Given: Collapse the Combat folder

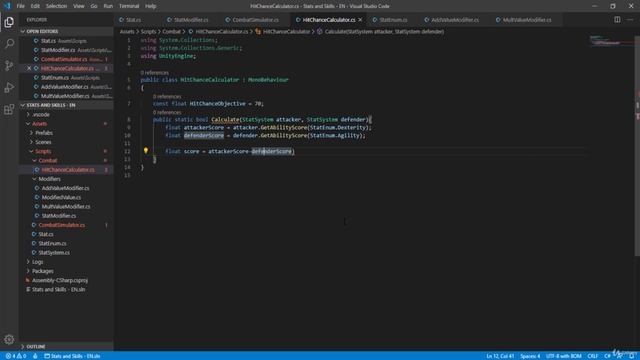Looking at the screenshot, I should [x=66, y=160].
